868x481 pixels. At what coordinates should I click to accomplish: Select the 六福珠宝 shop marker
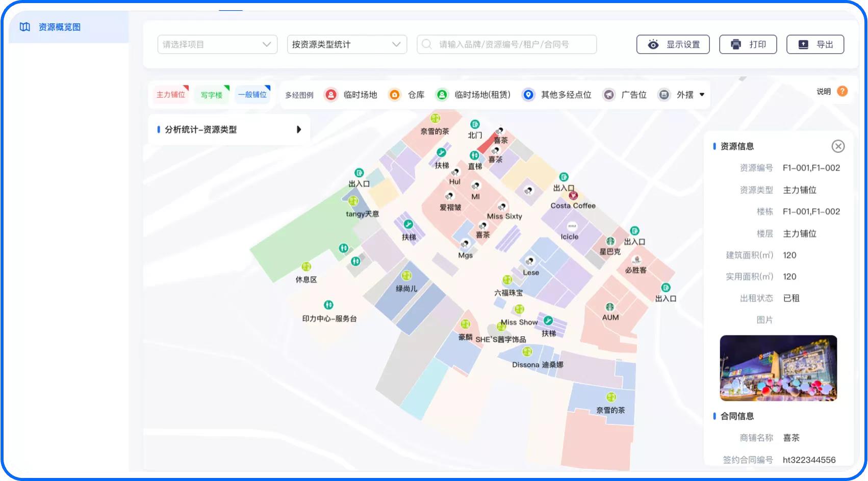point(507,280)
